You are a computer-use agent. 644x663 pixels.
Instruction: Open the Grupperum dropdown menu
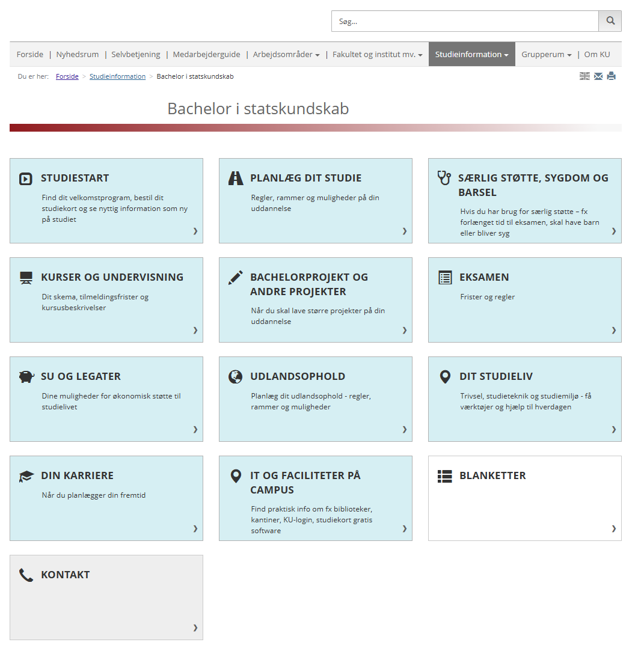545,54
